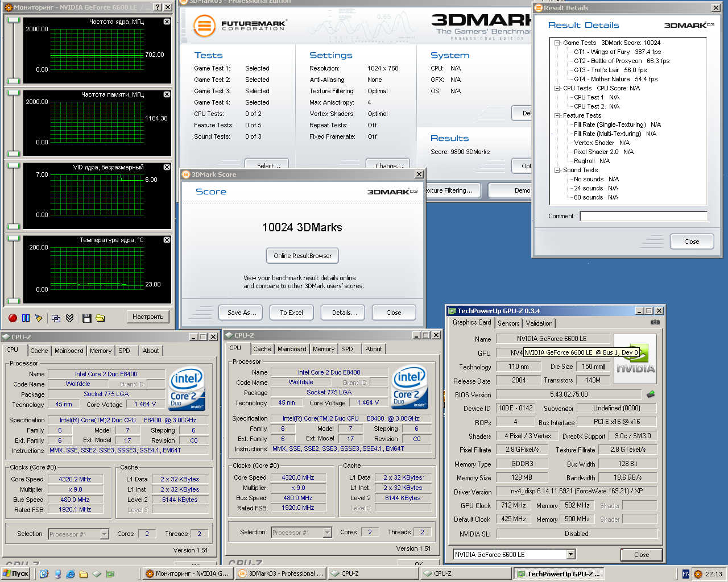
Task: Open the Пуск start menu
Action: (x=16, y=573)
